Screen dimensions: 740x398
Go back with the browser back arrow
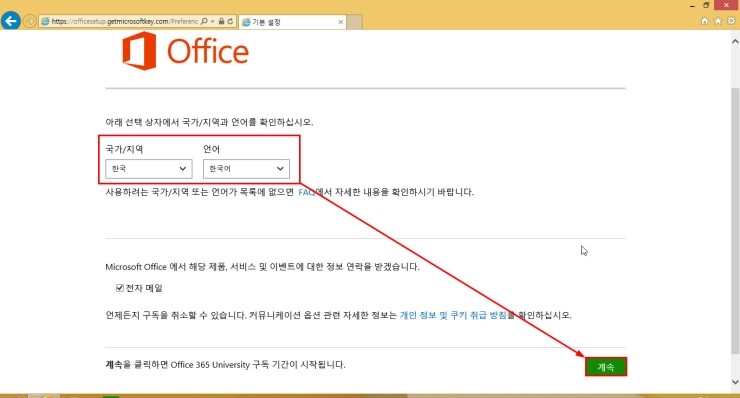click(10, 21)
